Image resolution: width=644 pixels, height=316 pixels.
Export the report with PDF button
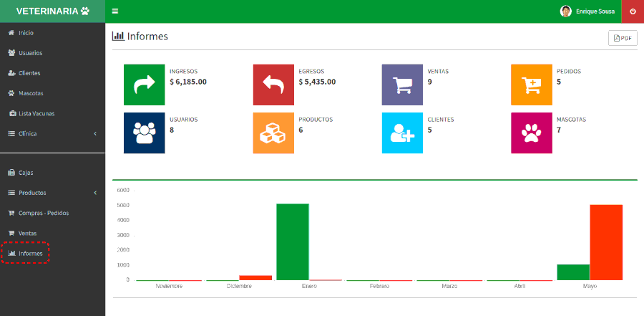click(x=622, y=38)
